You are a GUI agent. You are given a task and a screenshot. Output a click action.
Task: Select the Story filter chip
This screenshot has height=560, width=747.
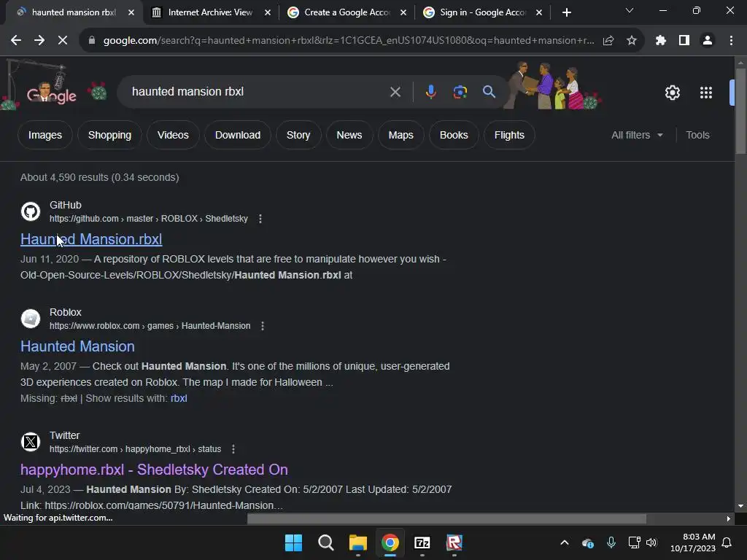[298, 135]
